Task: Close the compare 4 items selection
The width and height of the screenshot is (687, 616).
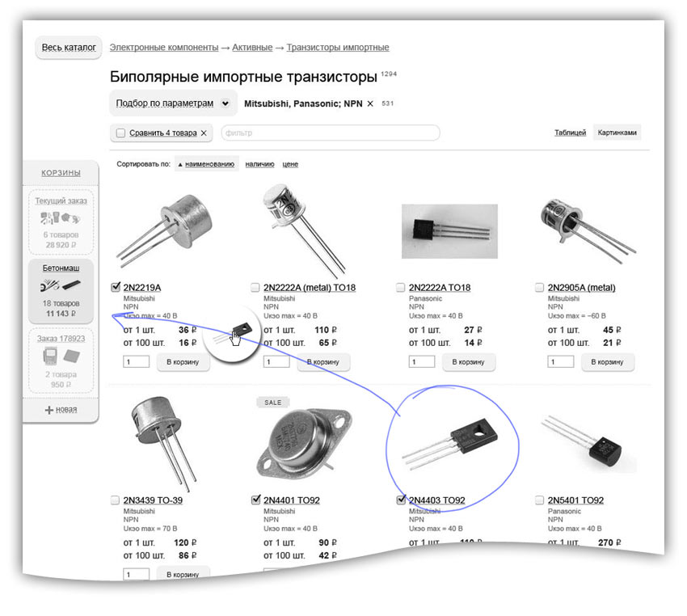Action: coord(204,133)
